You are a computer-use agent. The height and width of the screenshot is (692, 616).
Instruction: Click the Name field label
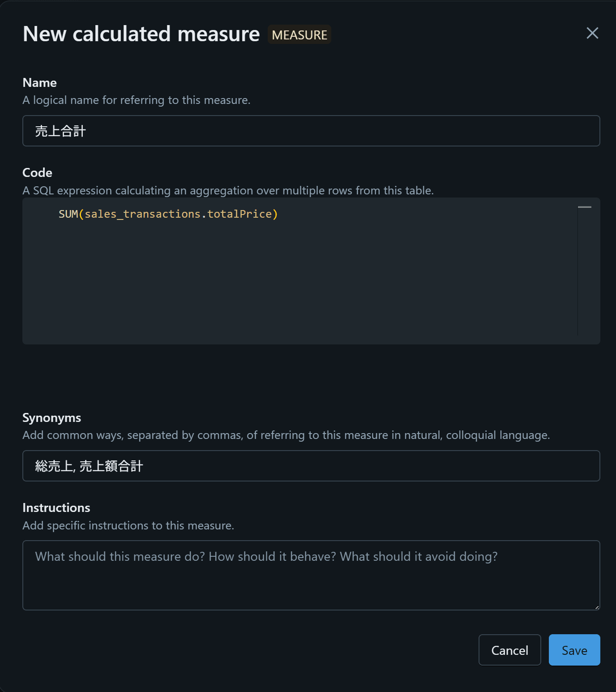pyautogui.click(x=39, y=83)
